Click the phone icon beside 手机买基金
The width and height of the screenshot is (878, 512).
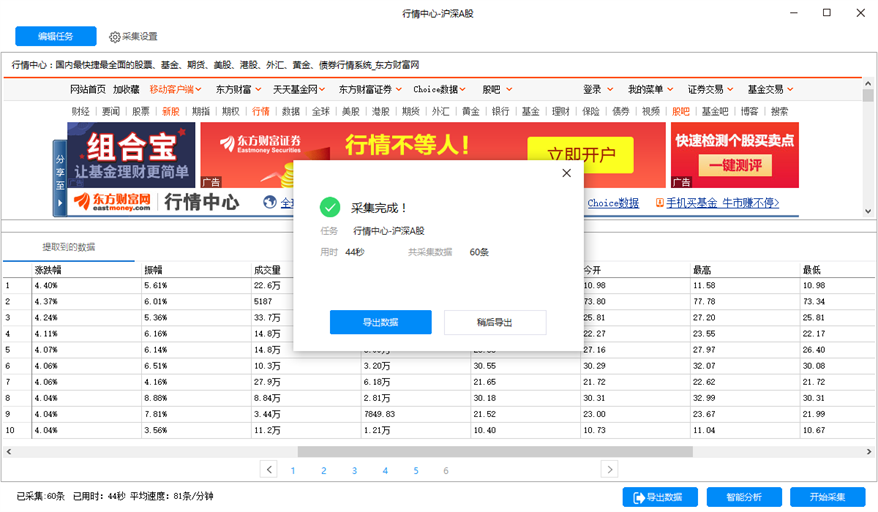click(660, 203)
